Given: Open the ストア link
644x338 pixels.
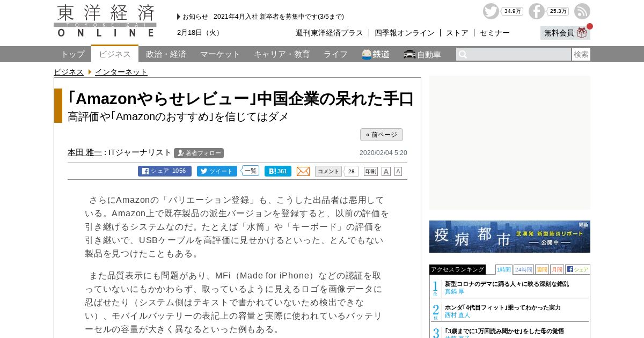Looking at the screenshot, I should (x=457, y=33).
